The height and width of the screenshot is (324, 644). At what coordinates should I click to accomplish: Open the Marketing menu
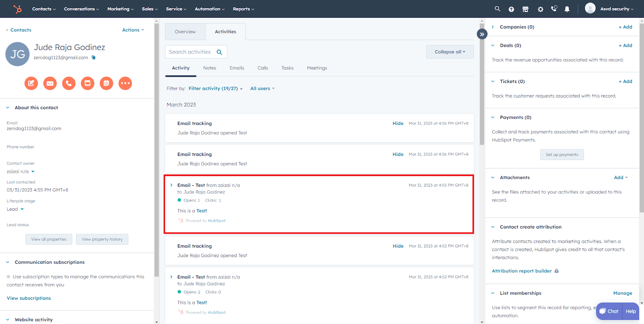pos(120,9)
